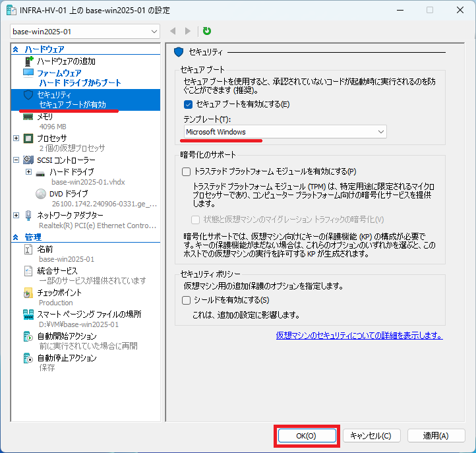Enable トラステッド プラットフォーム モジュール checkbox
Image resolution: width=476 pixels, height=453 pixels.
tap(186, 172)
